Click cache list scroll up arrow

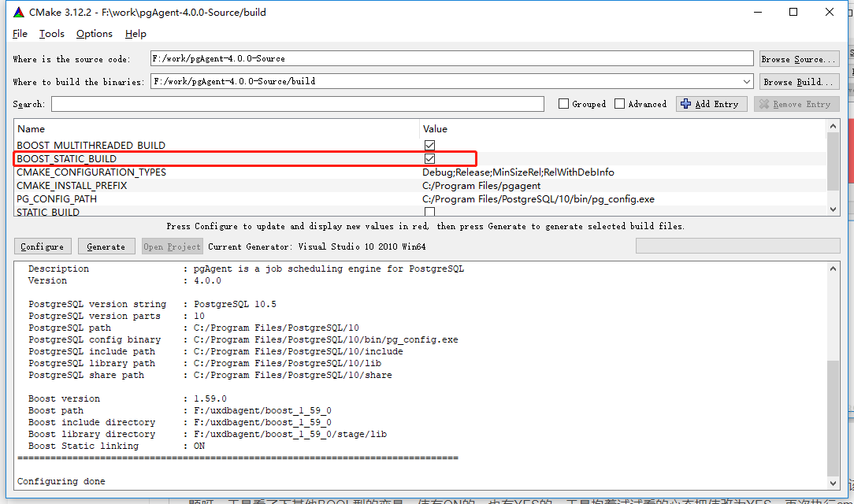tap(833, 126)
